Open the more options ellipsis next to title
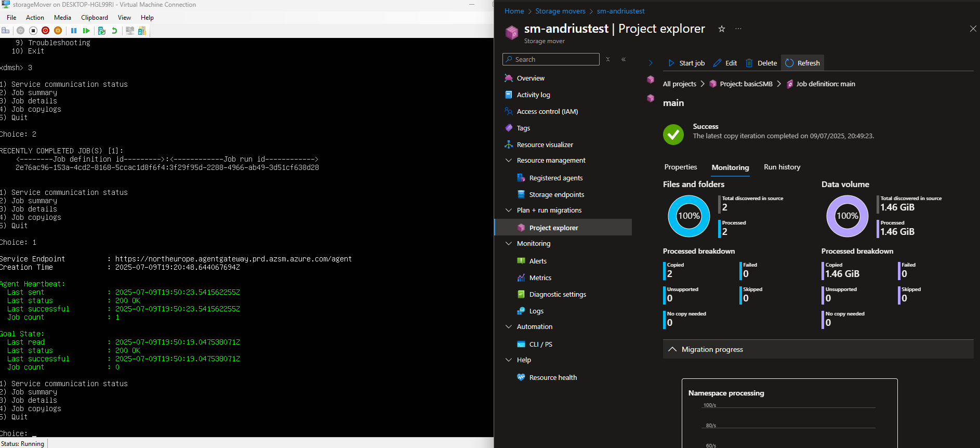Image resolution: width=980 pixels, height=448 pixels. click(x=738, y=29)
